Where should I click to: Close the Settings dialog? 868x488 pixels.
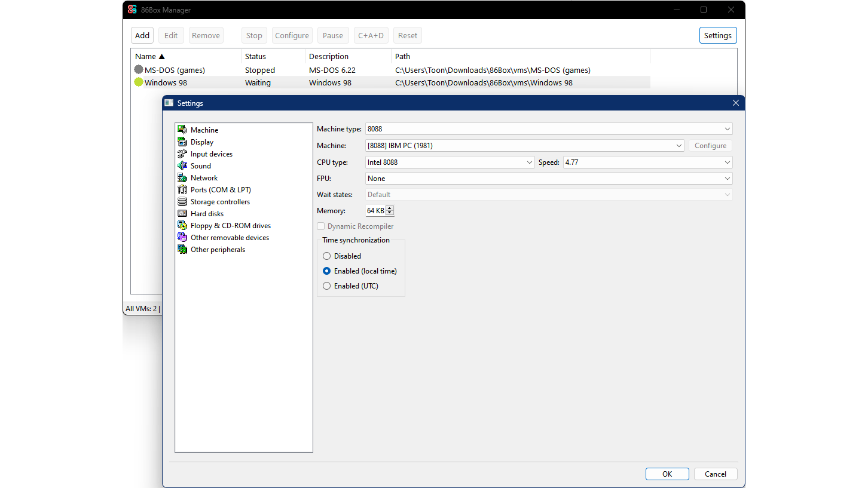coord(736,103)
